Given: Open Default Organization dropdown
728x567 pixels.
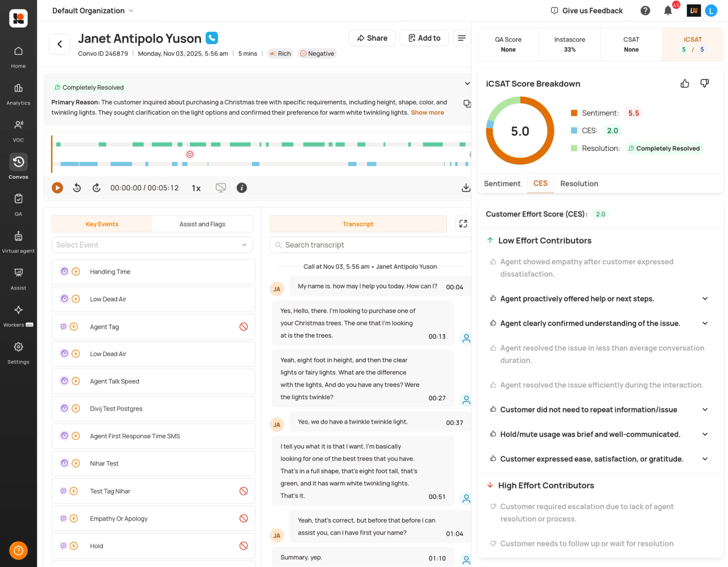Looking at the screenshot, I should pyautogui.click(x=93, y=11).
